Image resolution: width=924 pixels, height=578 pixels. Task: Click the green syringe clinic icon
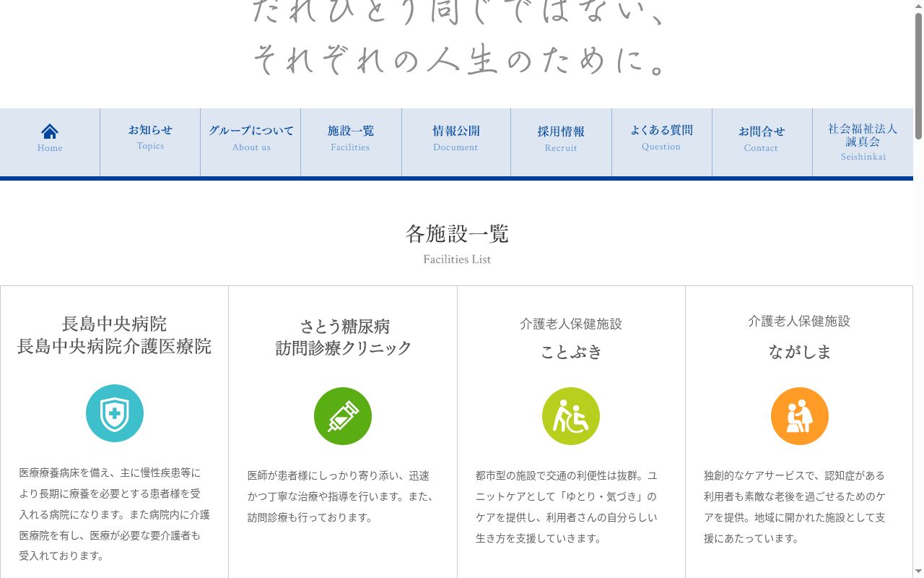[x=343, y=416]
